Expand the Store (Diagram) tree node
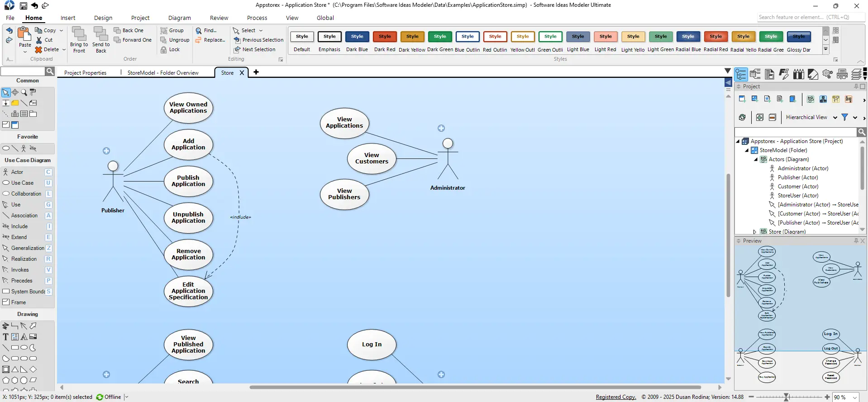 [754, 232]
